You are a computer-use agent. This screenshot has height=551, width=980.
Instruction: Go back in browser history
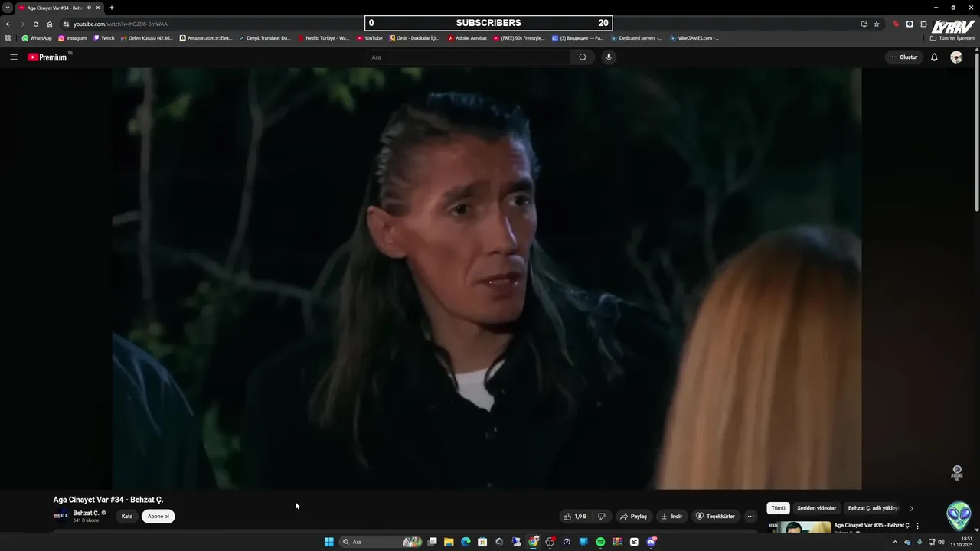point(8,24)
